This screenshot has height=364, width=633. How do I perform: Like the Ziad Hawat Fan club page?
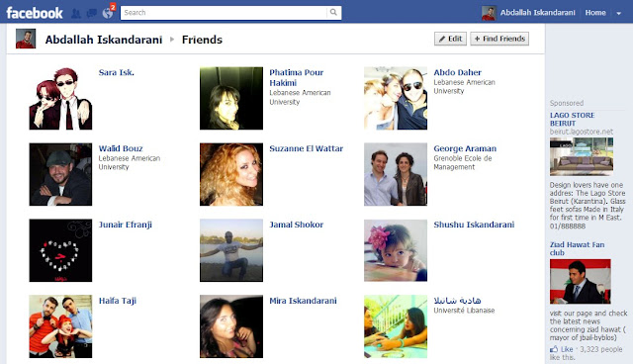pyautogui.click(x=567, y=349)
